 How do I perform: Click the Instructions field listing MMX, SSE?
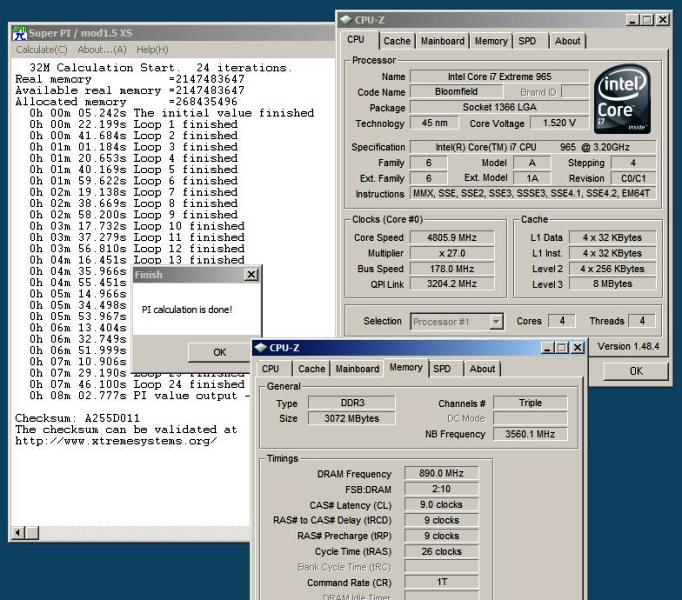pos(533,194)
